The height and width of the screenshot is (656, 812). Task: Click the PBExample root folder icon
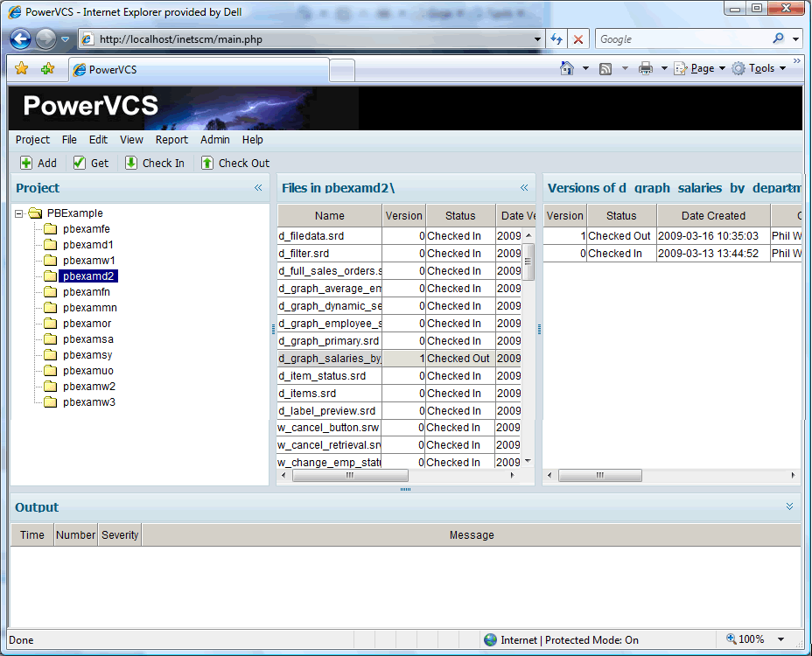pyautogui.click(x=35, y=213)
